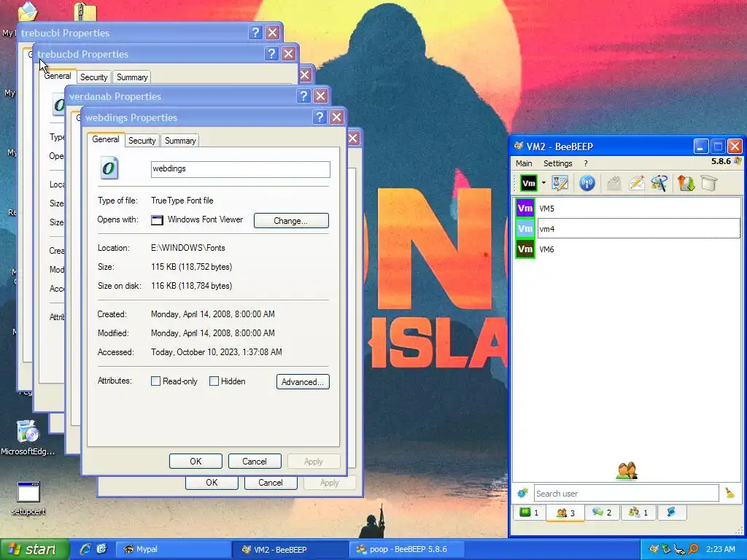Select the light-blue vm4 user avatar
This screenshot has width=747, height=560.
(x=525, y=228)
